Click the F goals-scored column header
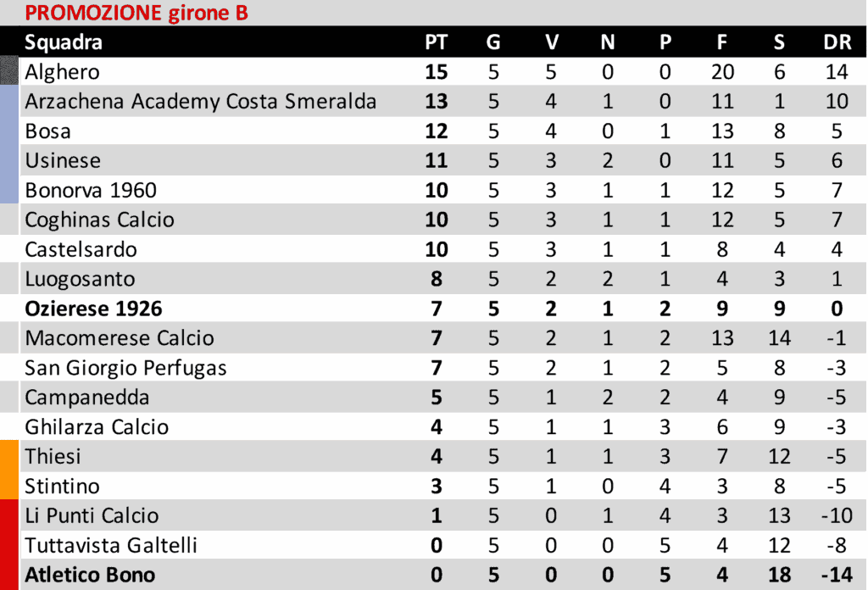This screenshot has width=868, height=590. pos(722,42)
